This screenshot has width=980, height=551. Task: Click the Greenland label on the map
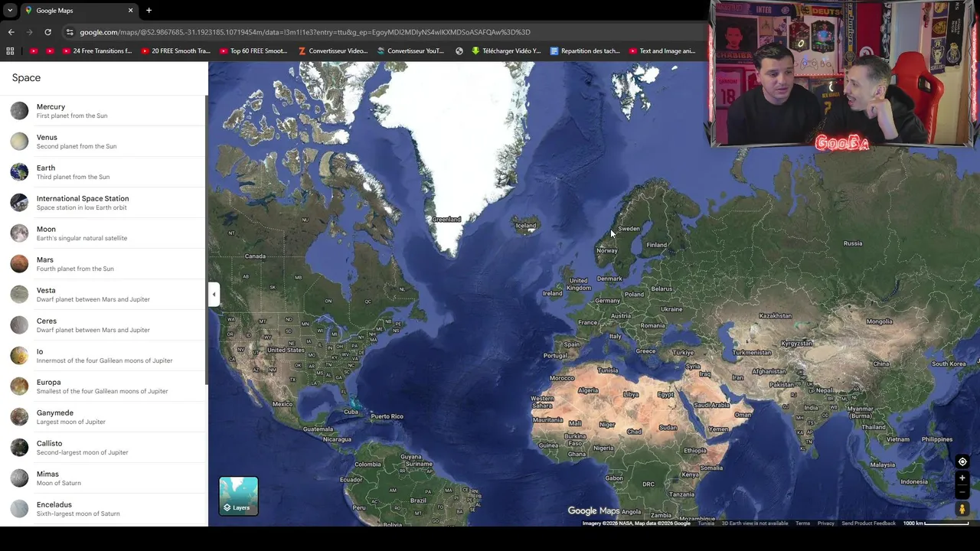coord(446,220)
